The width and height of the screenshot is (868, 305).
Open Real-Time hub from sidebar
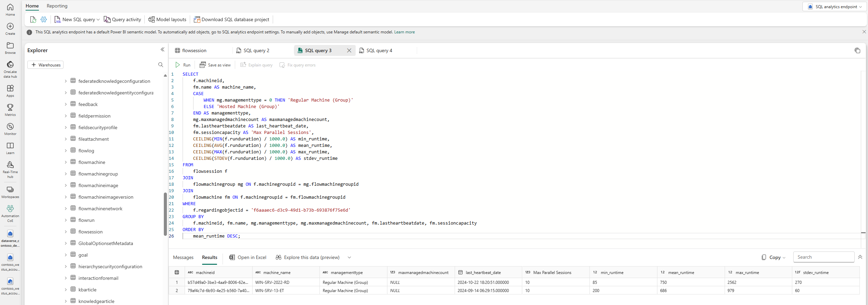point(10,169)
